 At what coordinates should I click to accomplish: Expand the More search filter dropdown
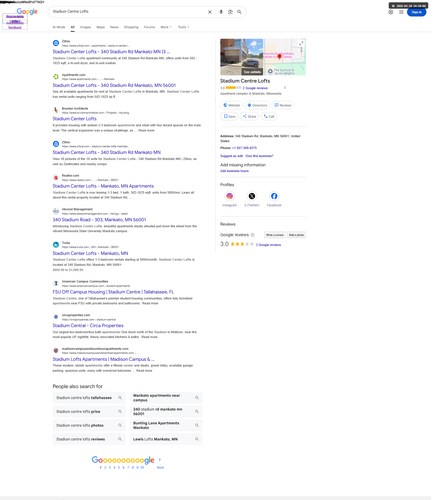pyautogui.click(x=166, y=27)
